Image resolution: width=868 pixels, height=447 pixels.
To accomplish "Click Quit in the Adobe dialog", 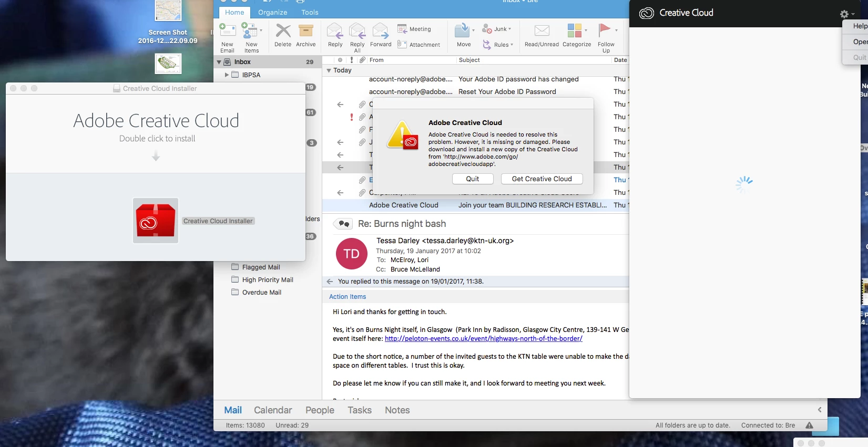I will [473, 179].
